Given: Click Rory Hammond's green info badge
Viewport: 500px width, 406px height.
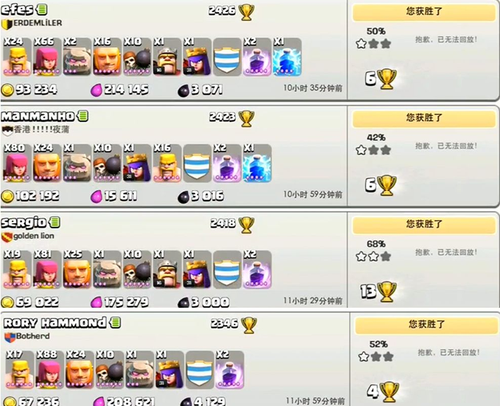Looking at the screenshot, I should (115, 322).
